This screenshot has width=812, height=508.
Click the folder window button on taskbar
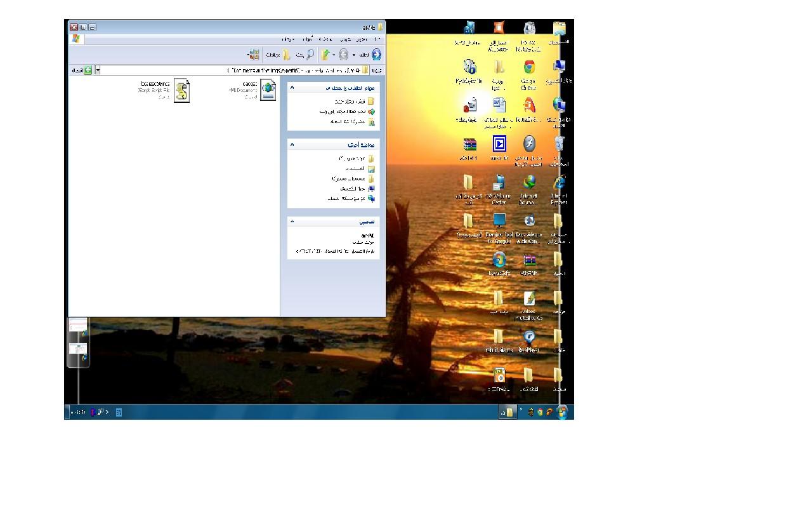[507, 412]
